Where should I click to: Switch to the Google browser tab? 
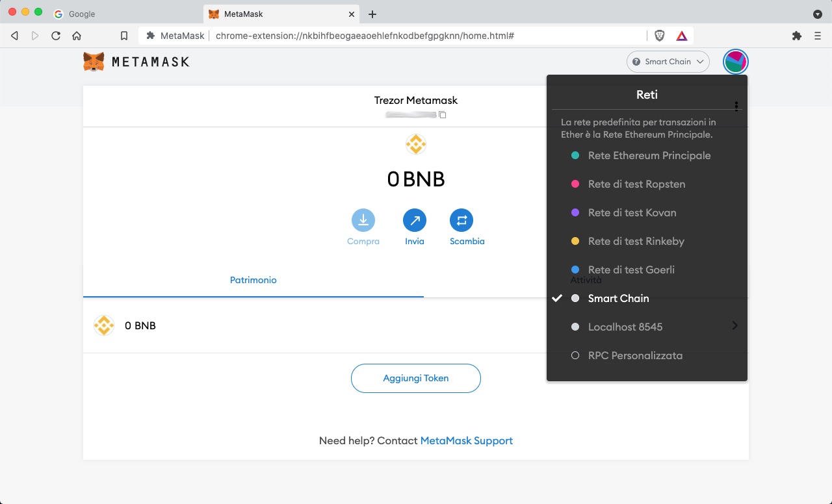pos(123,14)
